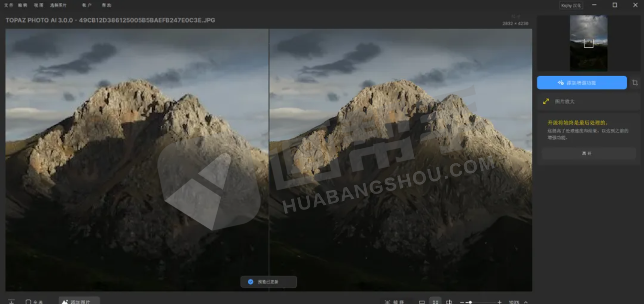
Task: Click the icon at the bottom-left corner
Action: click(11, 302)
